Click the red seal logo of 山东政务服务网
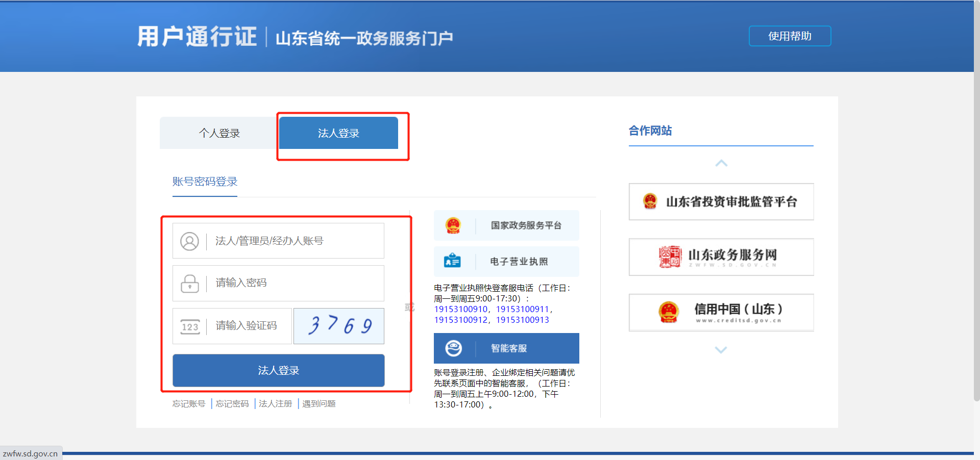Viewport: 980px width, 460px height. coord(670,257)
